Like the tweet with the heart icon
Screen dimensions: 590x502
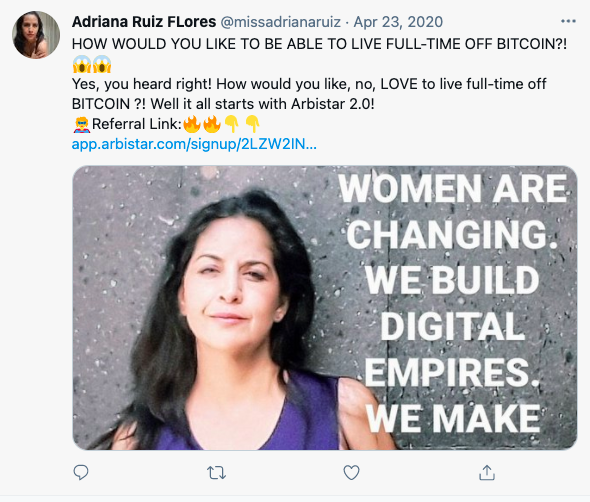click(351, 473)
